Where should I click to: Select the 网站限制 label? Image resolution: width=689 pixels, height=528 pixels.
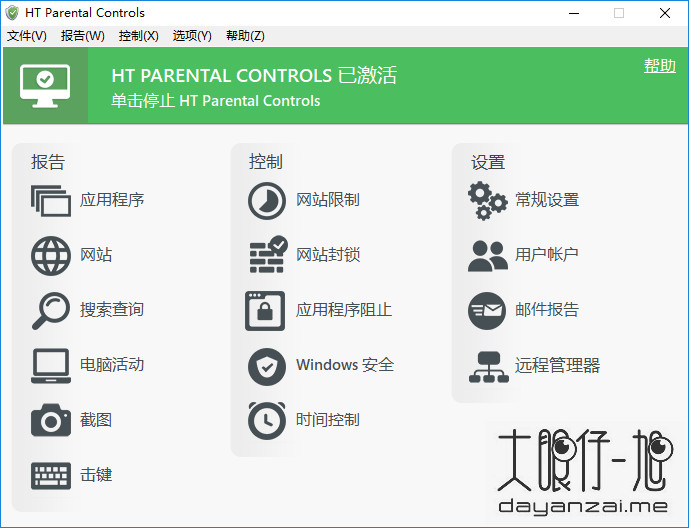(328, 200)
